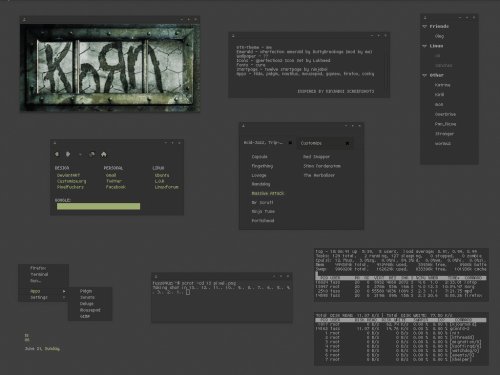500x375 pixels.
Task: Open the deviantART link on start page
Action: (x=68, y=175)
